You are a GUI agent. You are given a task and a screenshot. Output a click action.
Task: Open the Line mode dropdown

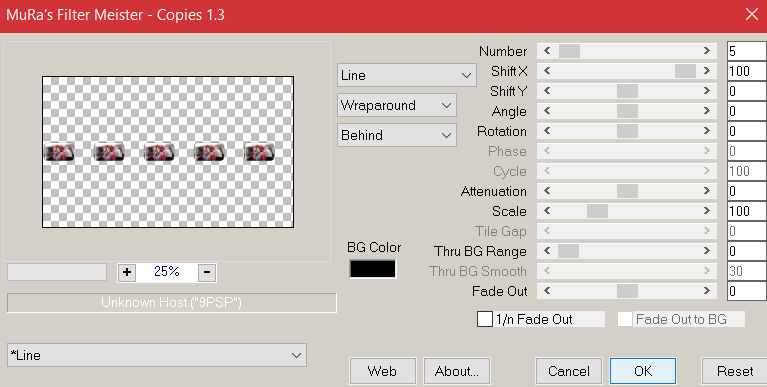coord(406,75)
